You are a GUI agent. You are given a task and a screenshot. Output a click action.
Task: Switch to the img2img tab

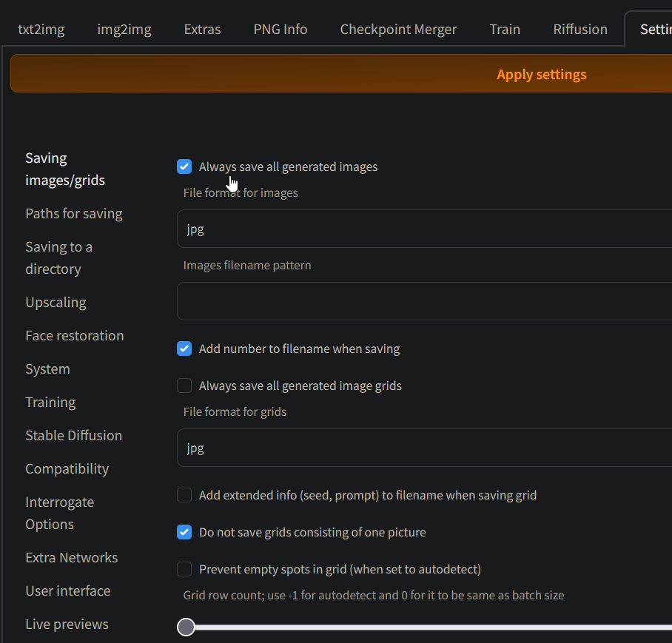point(124,30)
